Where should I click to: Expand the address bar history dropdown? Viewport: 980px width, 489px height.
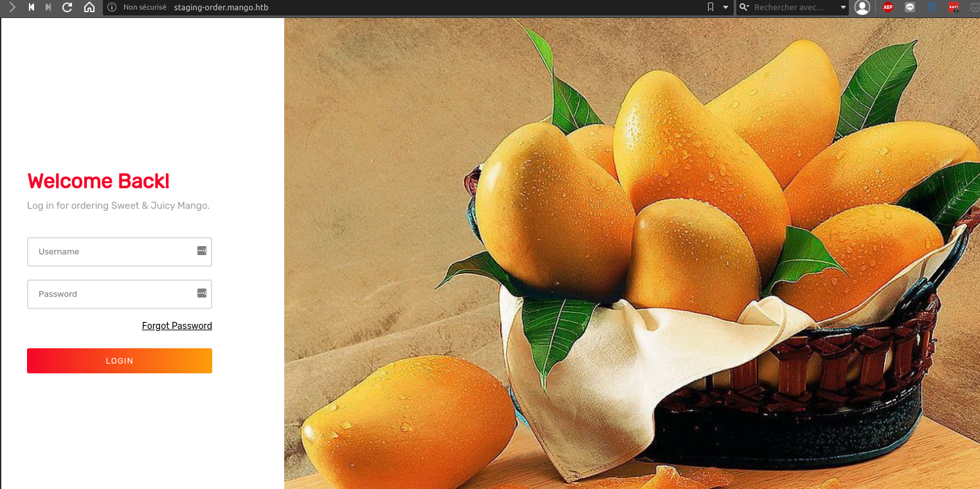[726, 8]
